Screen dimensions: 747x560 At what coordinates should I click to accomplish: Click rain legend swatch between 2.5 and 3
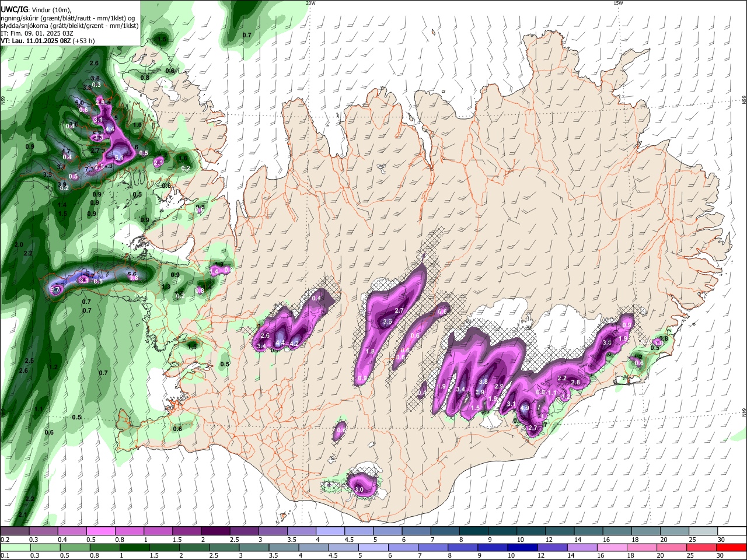coord(224,547)
